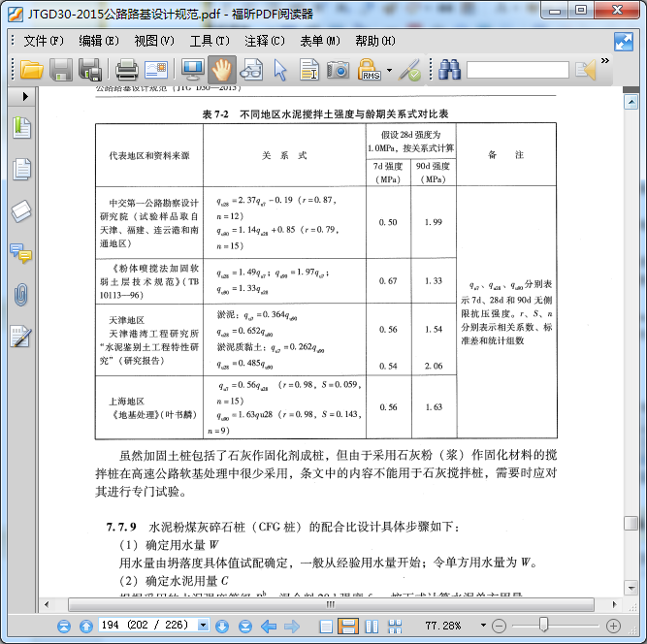Viewport: 647px width, 644px height.
Task: Switch to facing pages layout
Action: pyautogui.click(x=372, y=627)
